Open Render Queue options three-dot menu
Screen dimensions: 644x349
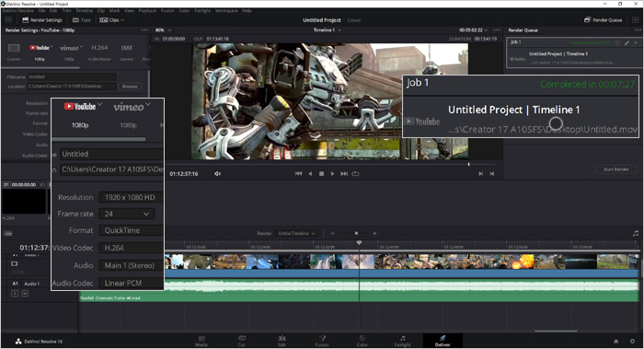point(638,30)
